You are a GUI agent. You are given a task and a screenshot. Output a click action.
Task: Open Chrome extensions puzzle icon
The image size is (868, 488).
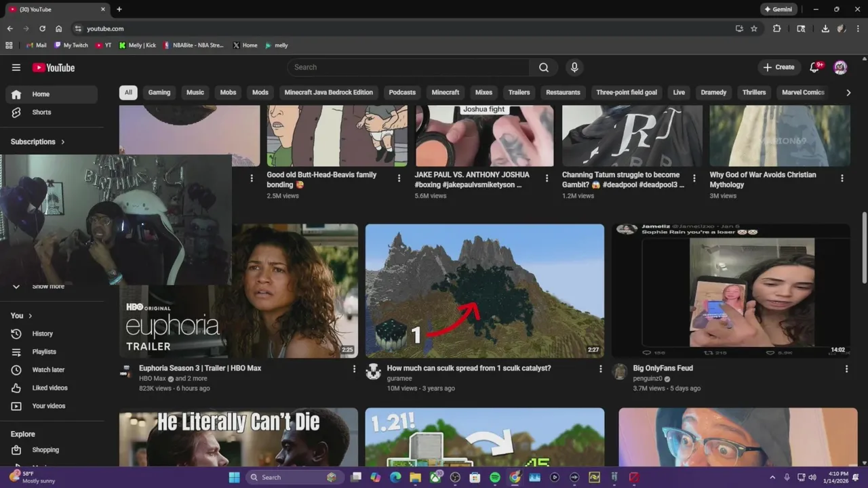(777, 28)
